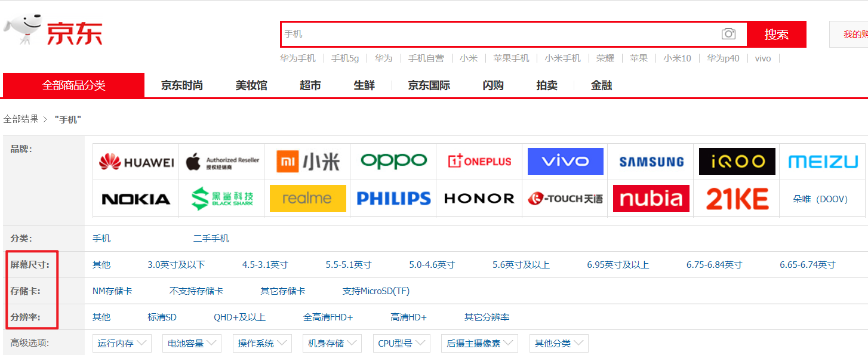The width and height of the screenshot is (868, 355).
Task: Select the PHILIPS brand logo
Action: tap(394, 198)
